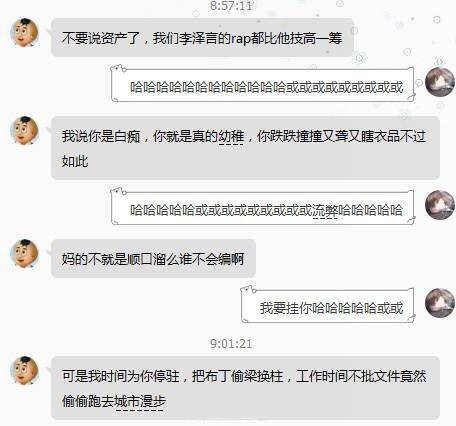Select the 我说你是白痴 message bubble
Screen dimensions: 456x426
click(x=245, y=148)
